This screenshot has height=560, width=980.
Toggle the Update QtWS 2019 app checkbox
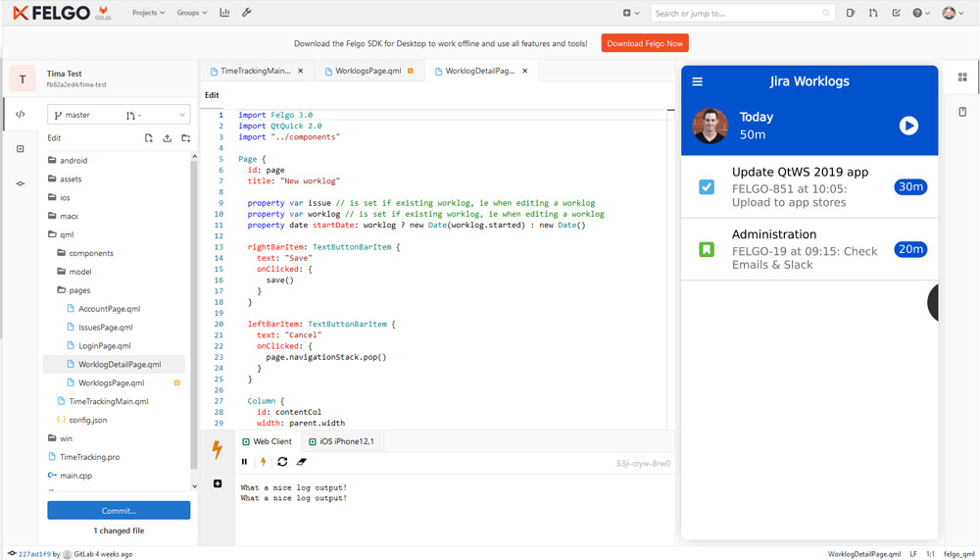[x=707, y=187]
